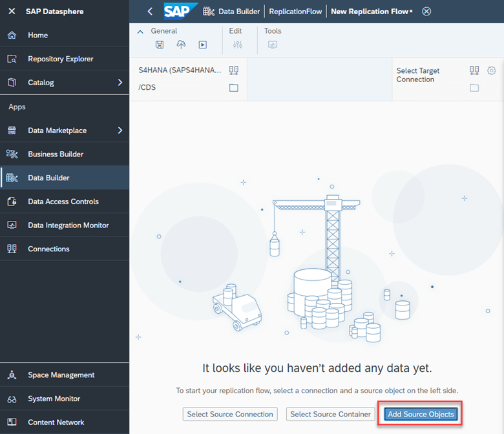Screen dimensions: 504x434
Task: Open target settings gear icon
Action: tap(492, 70)
